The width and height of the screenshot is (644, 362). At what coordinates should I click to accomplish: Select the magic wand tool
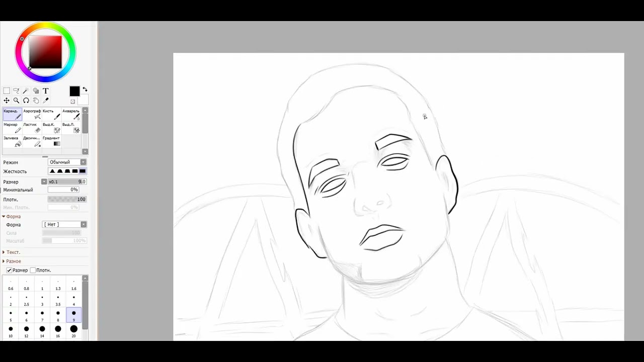[26, 91]
